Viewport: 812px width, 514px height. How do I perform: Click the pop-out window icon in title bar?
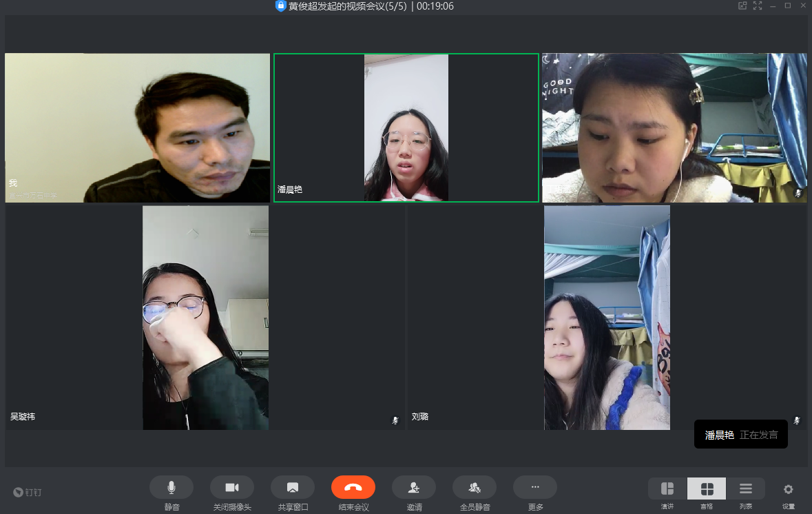pos(742,6)
